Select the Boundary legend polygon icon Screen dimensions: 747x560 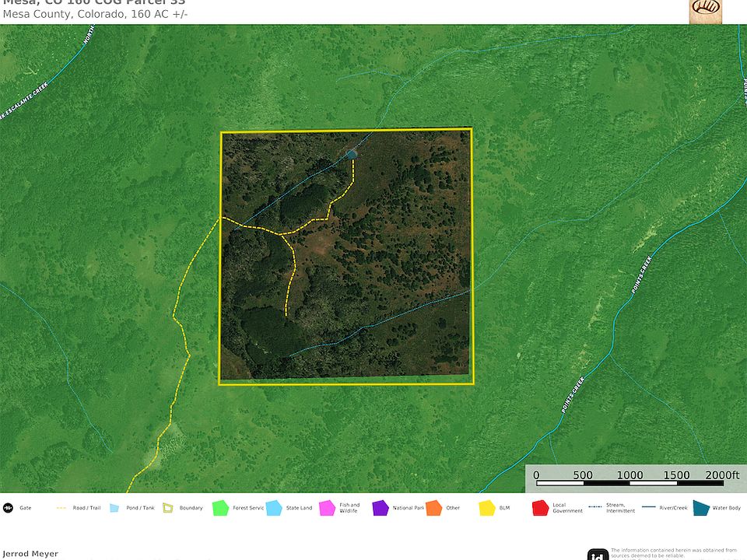click(167, 508)
